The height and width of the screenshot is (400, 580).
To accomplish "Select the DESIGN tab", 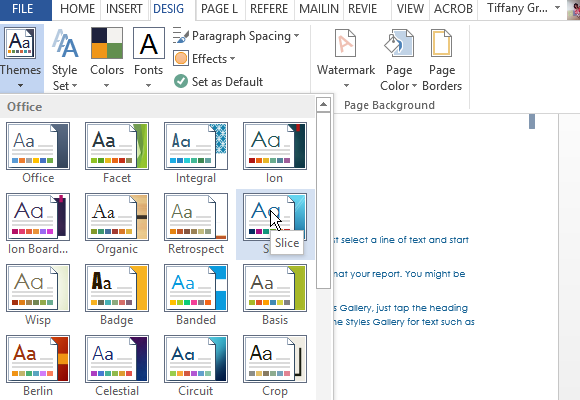I will point(168,9).
